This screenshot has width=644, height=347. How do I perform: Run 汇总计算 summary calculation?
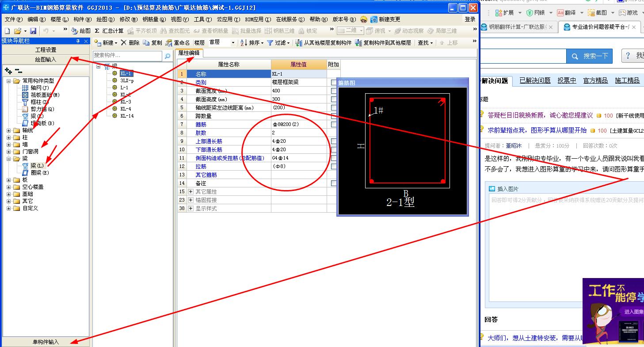click(109, 31)
